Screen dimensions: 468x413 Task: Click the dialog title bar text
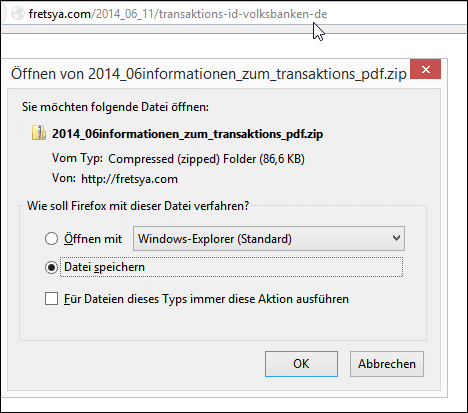coord(209,73)
